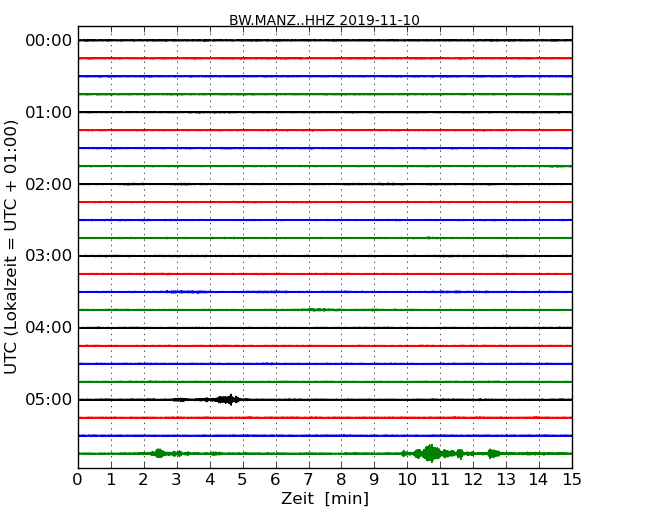Click the 'Zeit [min]' x-axis label
650x520 pixels.
pyautogui.click(x=324, y=499)
